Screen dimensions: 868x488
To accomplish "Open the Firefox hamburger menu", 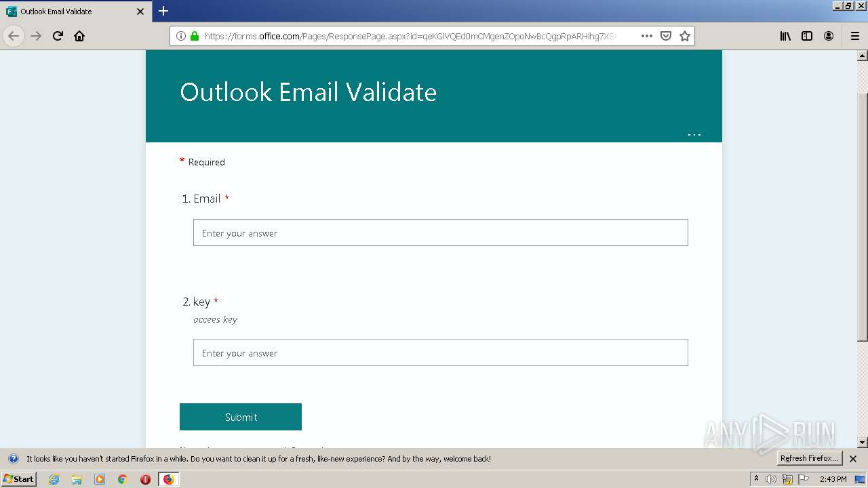I will click(x=854, y=36).
